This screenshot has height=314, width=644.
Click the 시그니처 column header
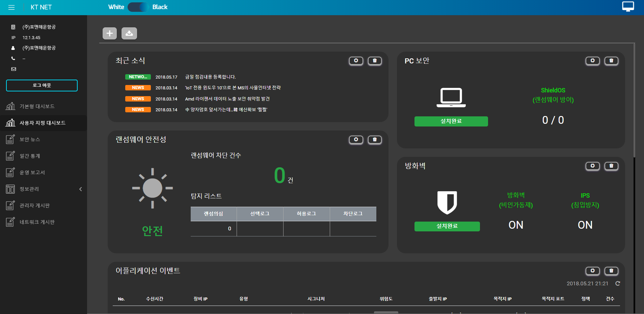click(x=316, y=299)
